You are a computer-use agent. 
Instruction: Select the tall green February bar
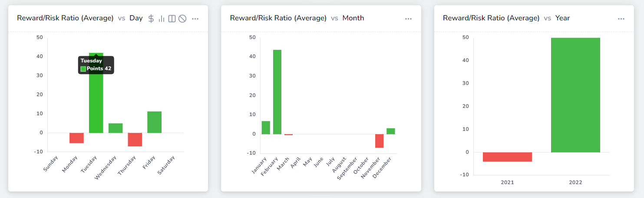[277, 92]
